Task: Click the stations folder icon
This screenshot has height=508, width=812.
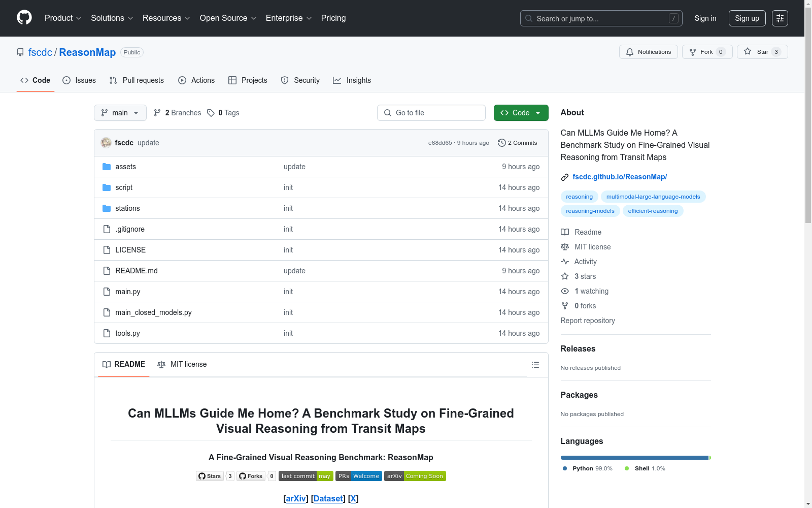Action: (x=107, y=208)
